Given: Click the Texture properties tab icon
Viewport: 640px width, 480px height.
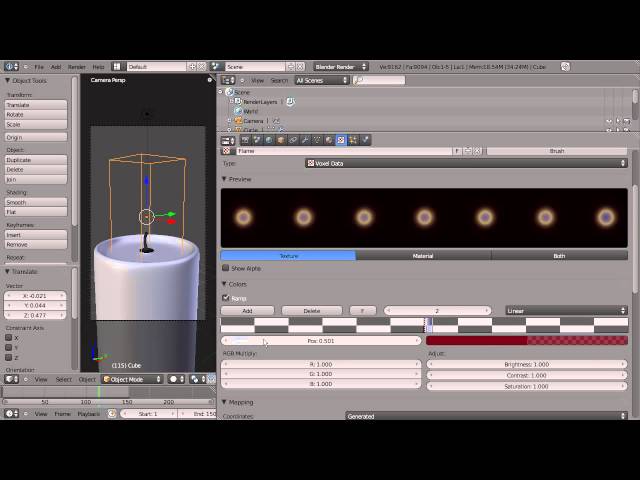Looking at the screenshot, I should [341, 140].
